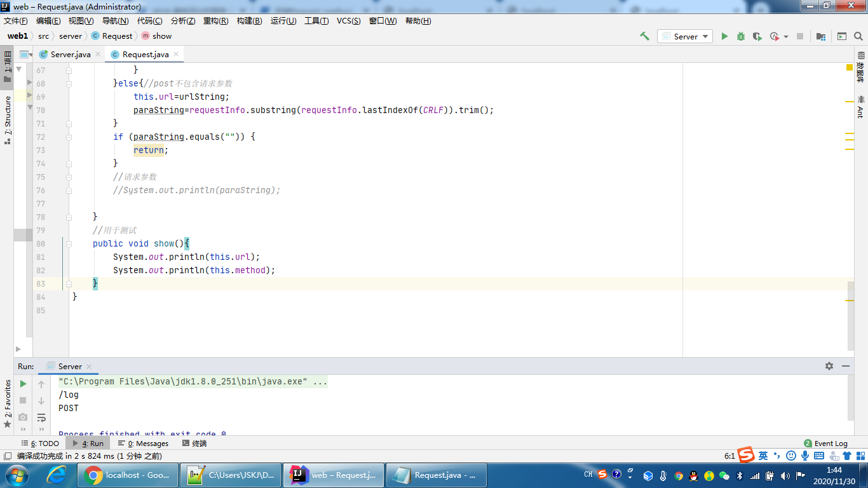
Task: Open the VCS(S) menu
Action: click(348, 21)
